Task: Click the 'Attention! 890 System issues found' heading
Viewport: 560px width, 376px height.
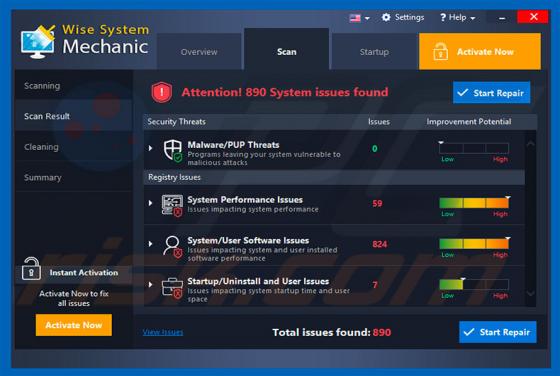Action: click(x=285, y=92)
